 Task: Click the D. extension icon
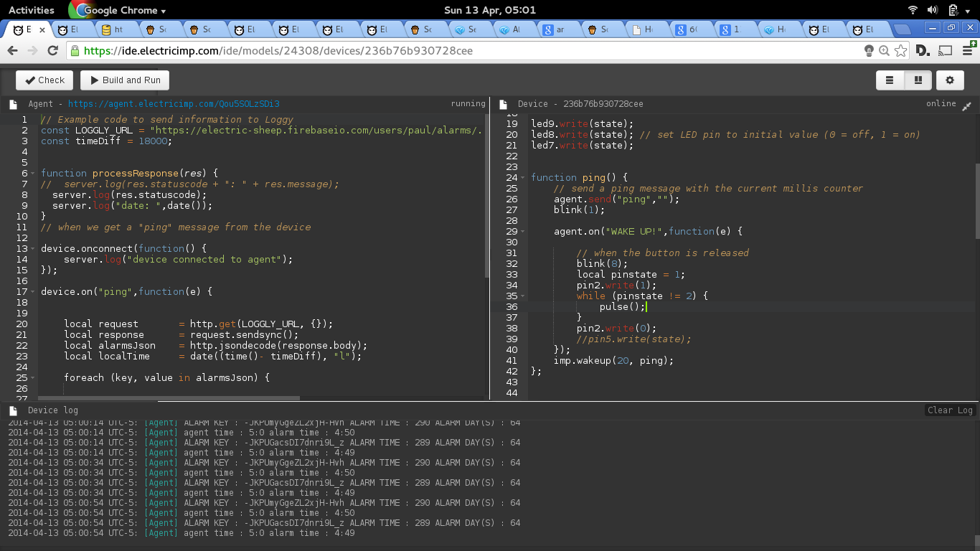[923, 51]
